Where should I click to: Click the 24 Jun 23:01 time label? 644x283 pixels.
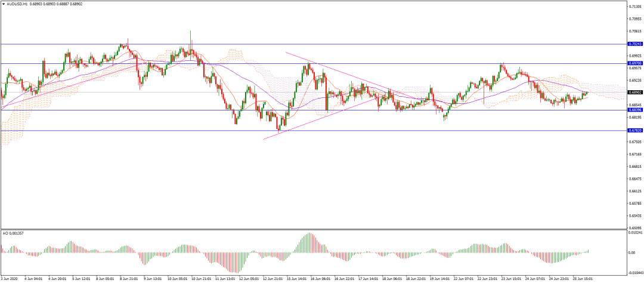(x=559, y=278)
